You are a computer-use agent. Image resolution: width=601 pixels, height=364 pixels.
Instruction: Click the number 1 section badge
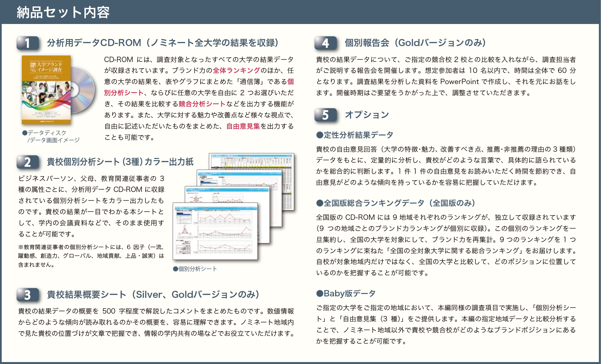[x=28, y=43]
